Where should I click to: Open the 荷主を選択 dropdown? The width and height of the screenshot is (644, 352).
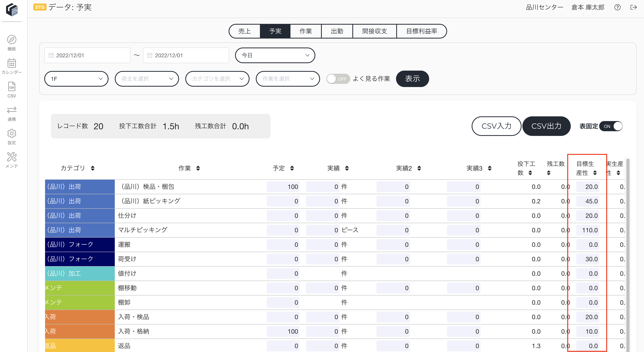(147, 79)
